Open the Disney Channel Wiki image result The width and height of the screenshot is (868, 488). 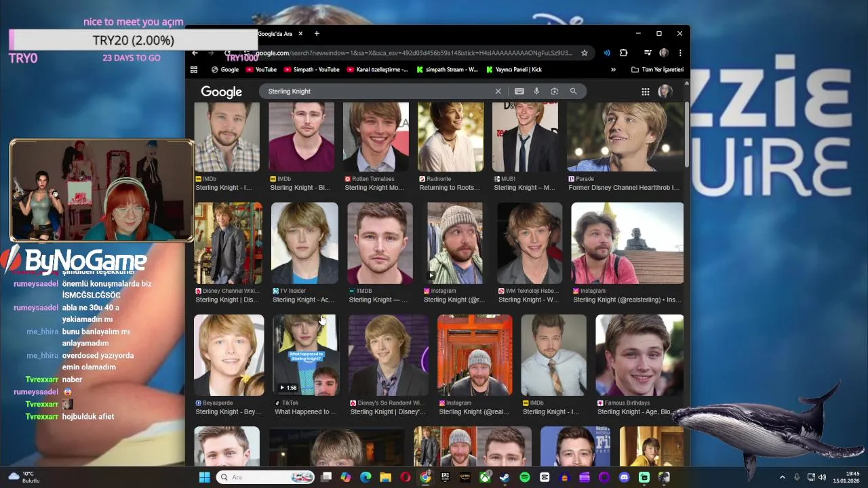[228, 243]
